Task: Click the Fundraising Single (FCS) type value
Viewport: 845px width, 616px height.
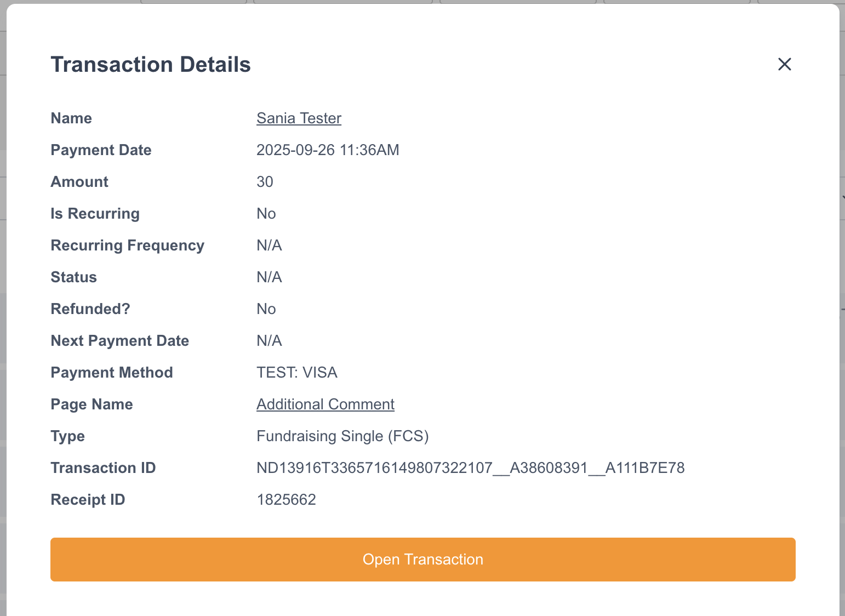Action: click(342, 436)
